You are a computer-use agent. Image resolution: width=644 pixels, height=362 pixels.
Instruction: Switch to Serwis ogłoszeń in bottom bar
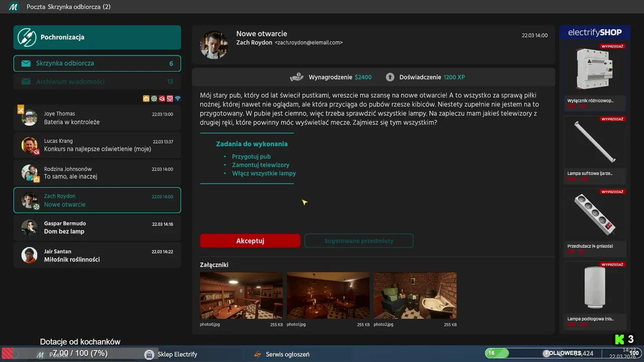282,354
